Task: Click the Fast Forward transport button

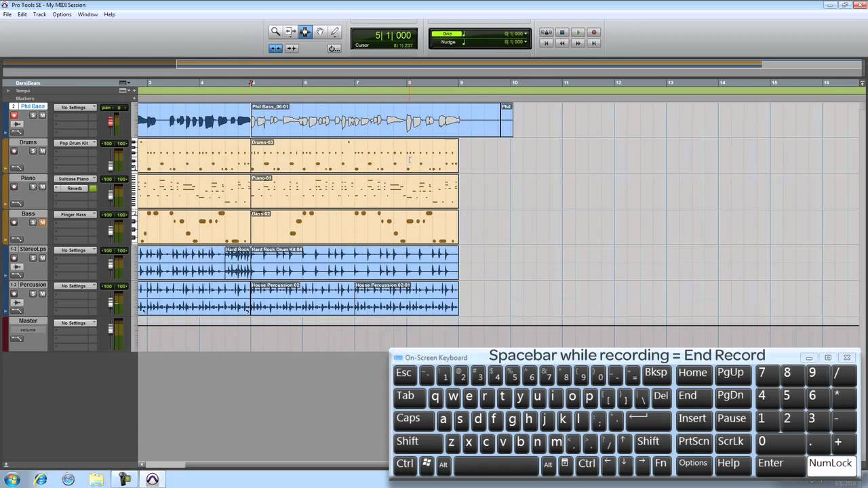Action: [578, 43]
